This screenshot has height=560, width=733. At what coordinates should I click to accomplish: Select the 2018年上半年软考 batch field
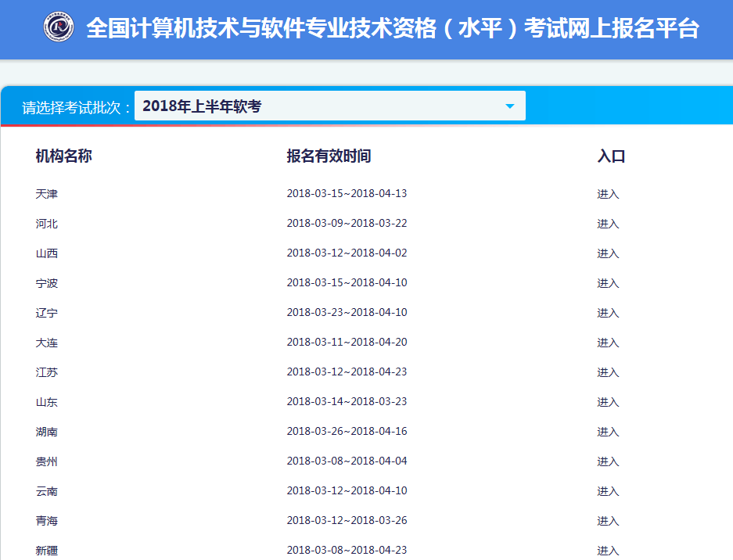(329, 106)
